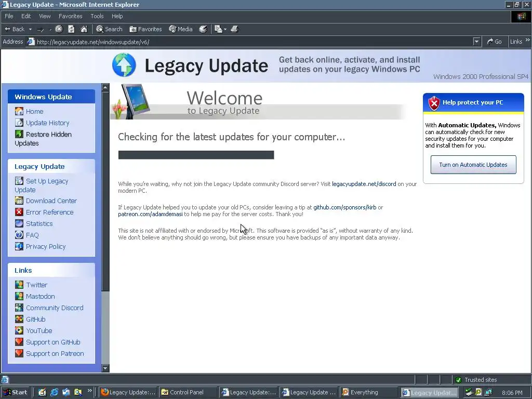Switch to the Everything taskbar button
The width and height of the screenshot is (532, 399).
click(369, 392)
